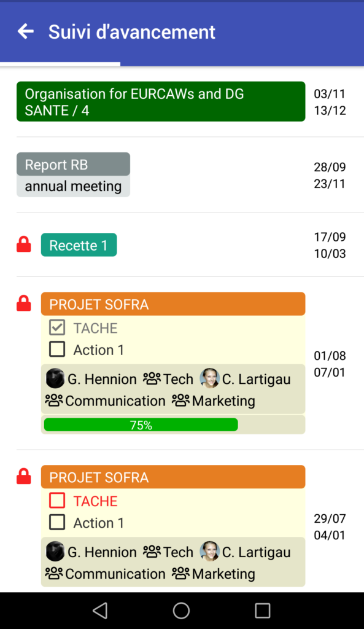Open recent apps with the square button
The image size is (364, 629).
263,611
